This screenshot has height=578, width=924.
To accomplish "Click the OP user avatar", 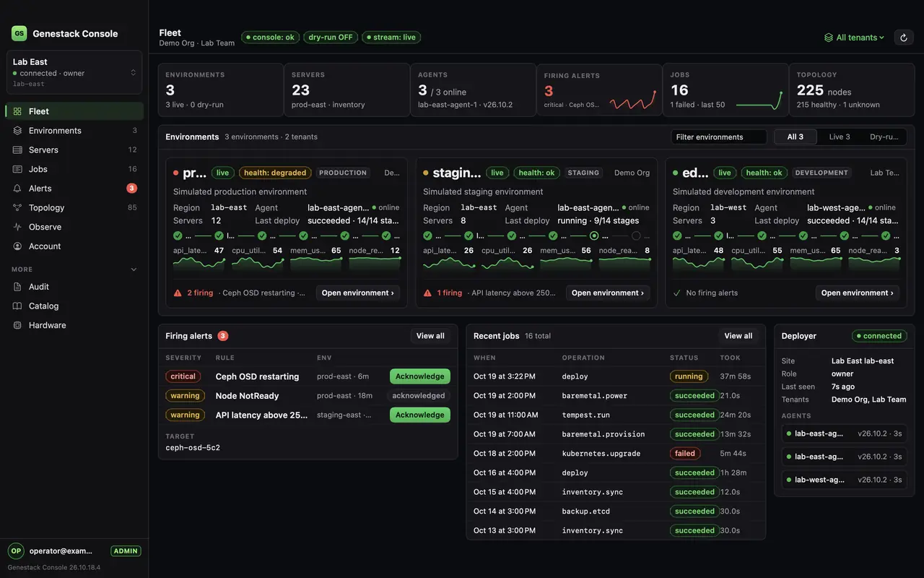I will point(16,551).
